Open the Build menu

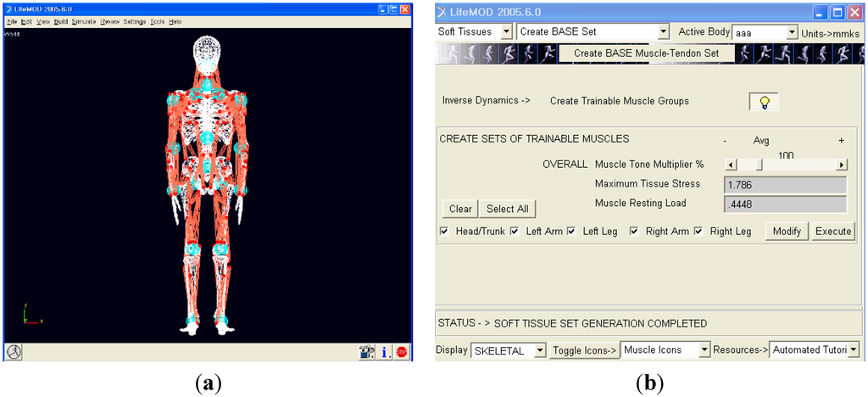click(x=60, y=21)
